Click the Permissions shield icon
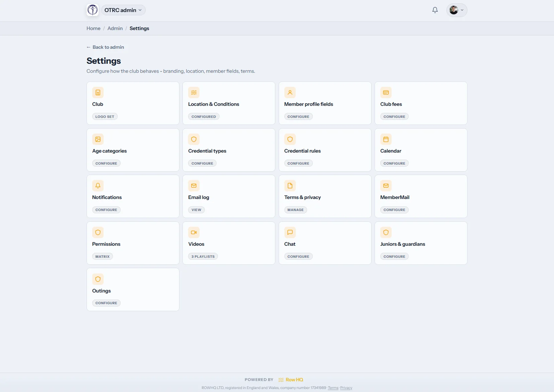554x392 pixels. click(98, 232)
